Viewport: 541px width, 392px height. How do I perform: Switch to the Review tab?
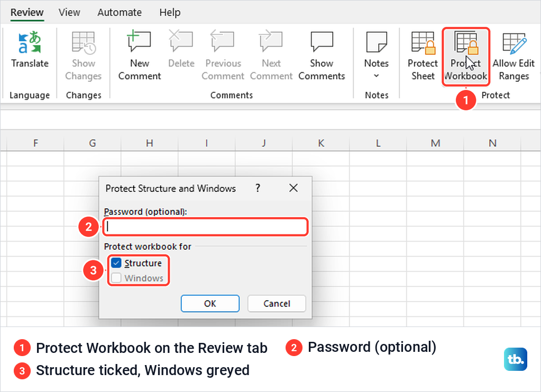(27, 12)
